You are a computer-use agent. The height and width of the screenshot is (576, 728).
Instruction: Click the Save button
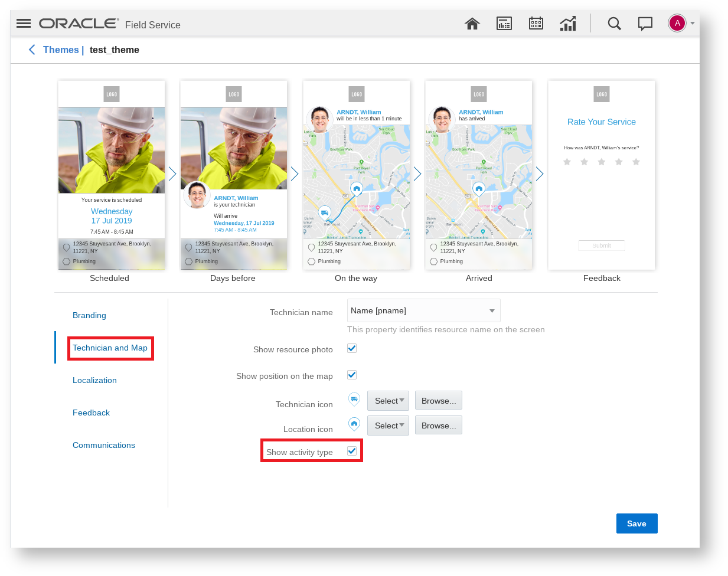point(636,523)
